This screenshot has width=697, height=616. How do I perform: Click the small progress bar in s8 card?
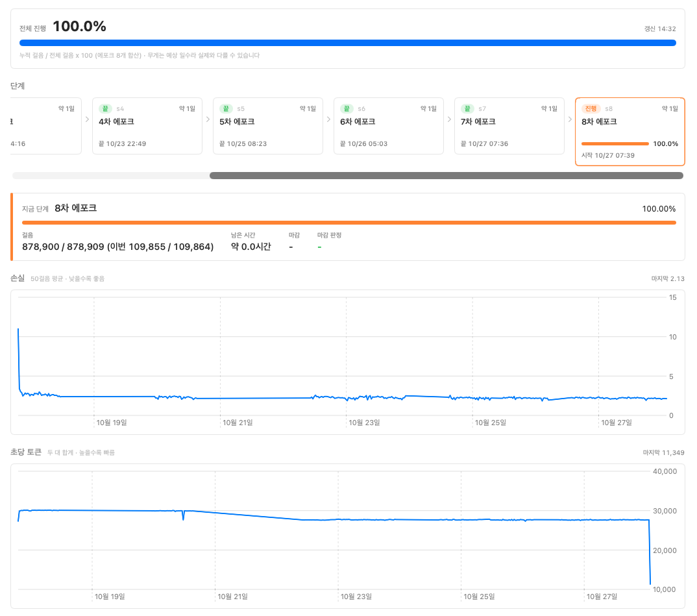615,143
